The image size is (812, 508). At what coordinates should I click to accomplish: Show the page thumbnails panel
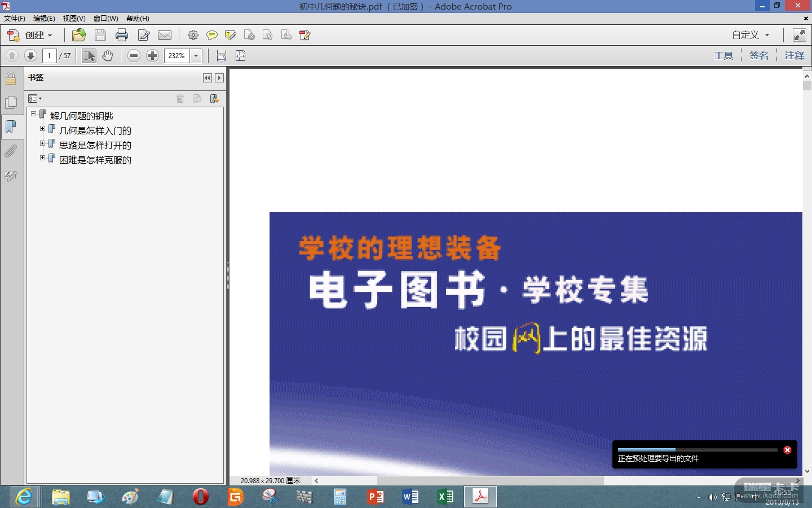pyautogui.click(x=11, y=102)
